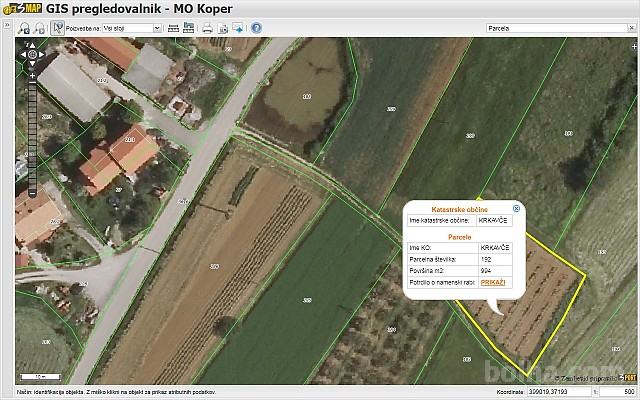This screenshot has width=640, height=400.
Task: Pan the map right with east arrow
Action: pyautogui.click(x=41, y=55)
